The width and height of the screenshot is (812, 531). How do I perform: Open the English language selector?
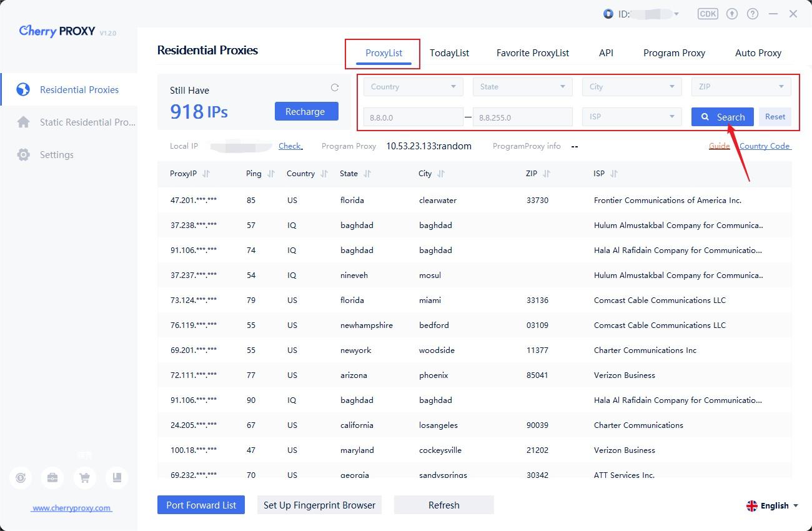click(773, 505)
